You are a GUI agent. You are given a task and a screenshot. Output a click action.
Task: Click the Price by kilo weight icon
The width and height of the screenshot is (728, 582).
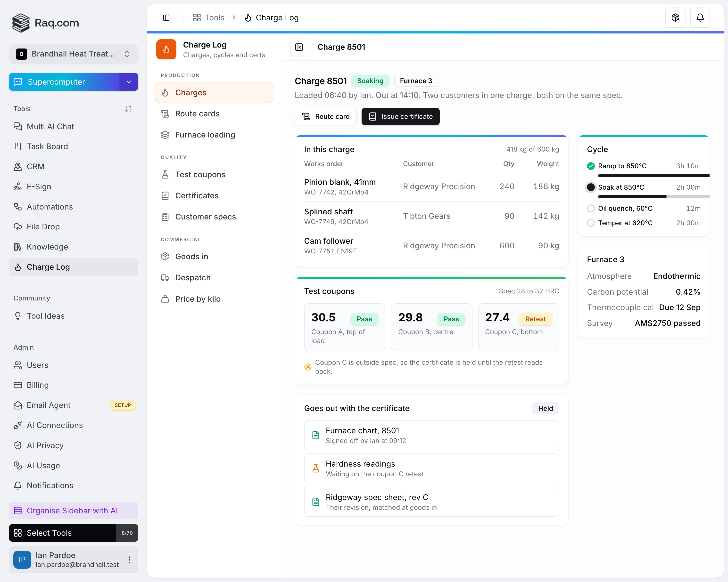pos(165,299)
